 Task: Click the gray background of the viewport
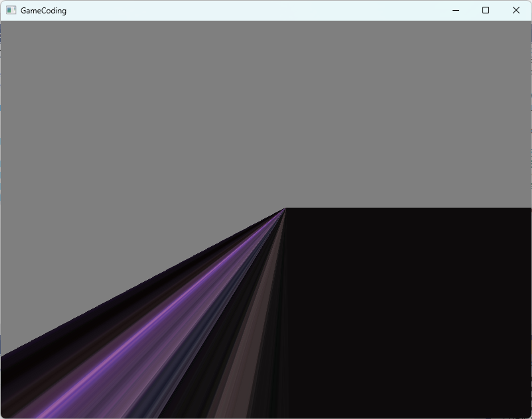[266, 106]
